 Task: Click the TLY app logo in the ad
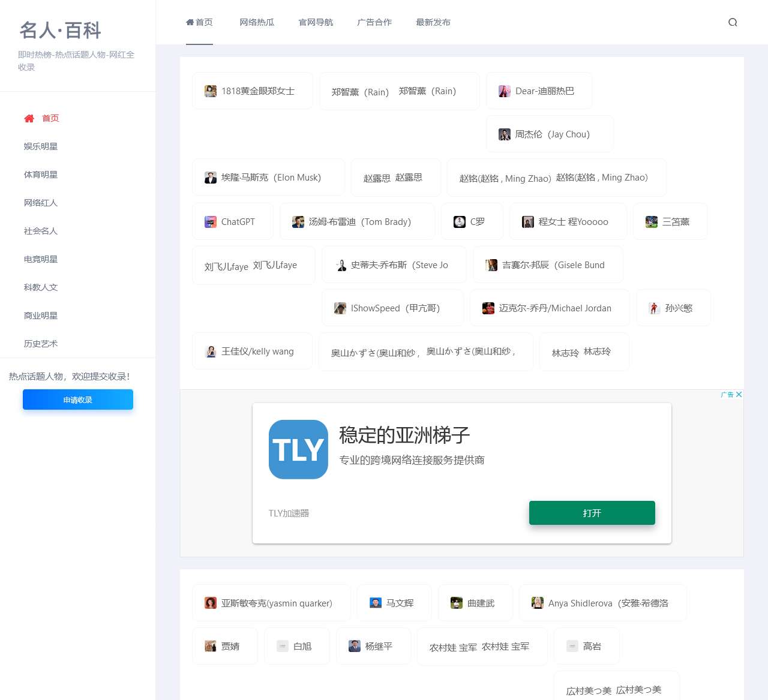(298, 449)
